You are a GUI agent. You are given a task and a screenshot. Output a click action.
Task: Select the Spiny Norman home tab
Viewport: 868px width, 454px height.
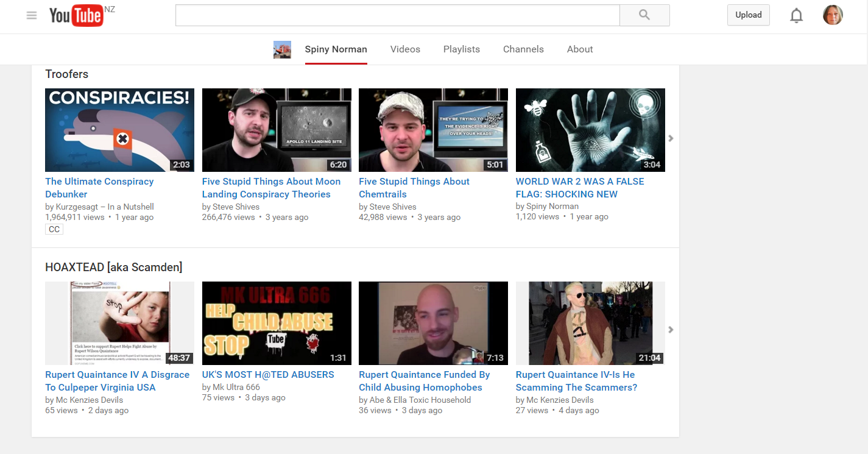[336, 49]
